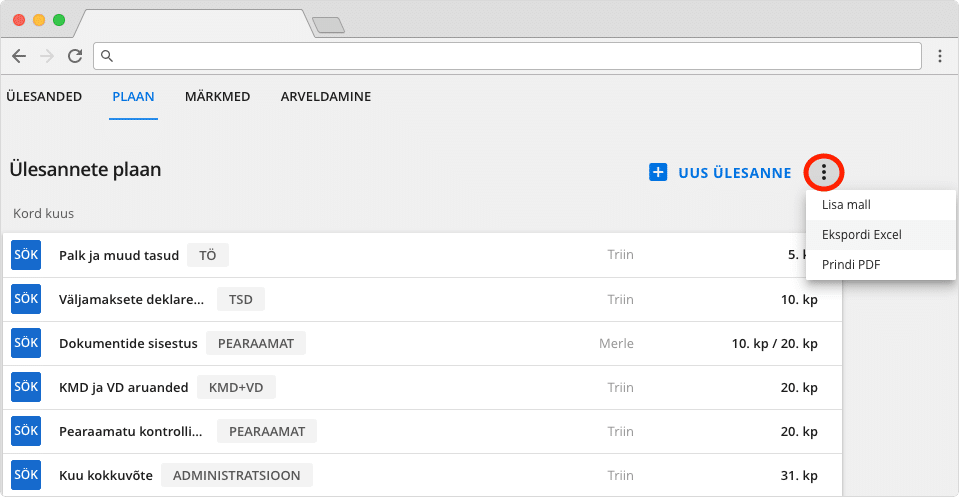Click the Kord kuus section label
The width and height of the screenshot is (959, 497).
[43, 213]
